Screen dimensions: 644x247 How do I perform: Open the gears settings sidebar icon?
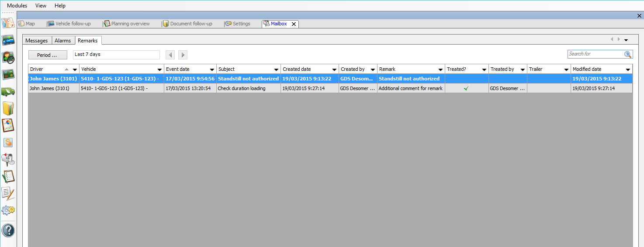(8, 210)
